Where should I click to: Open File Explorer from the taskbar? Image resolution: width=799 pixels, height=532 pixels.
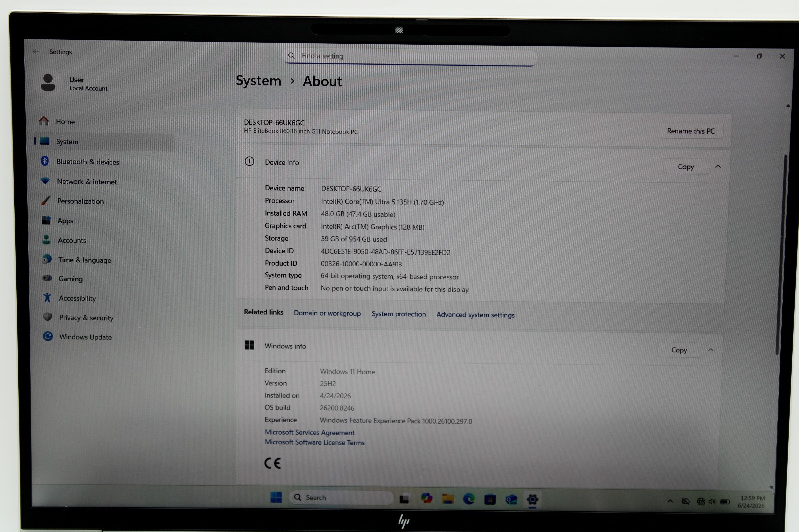(x=448, y=499)
